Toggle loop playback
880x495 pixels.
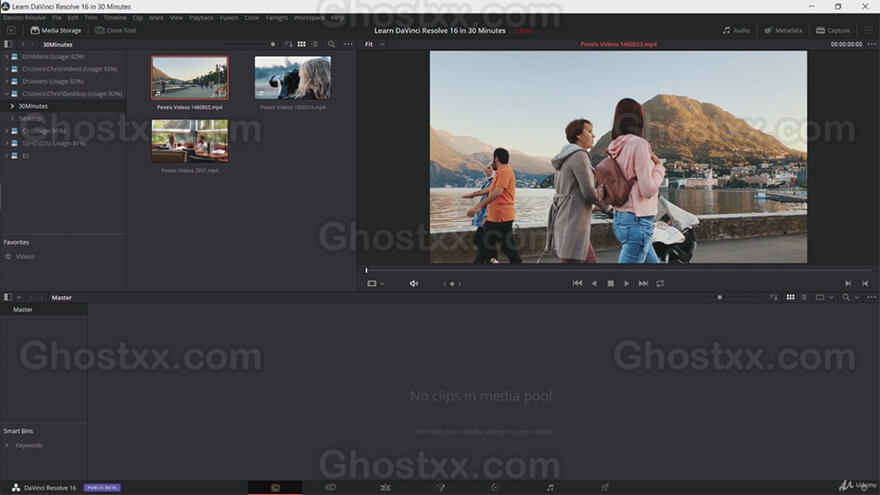pyautogui.click(x=660, y=283)
